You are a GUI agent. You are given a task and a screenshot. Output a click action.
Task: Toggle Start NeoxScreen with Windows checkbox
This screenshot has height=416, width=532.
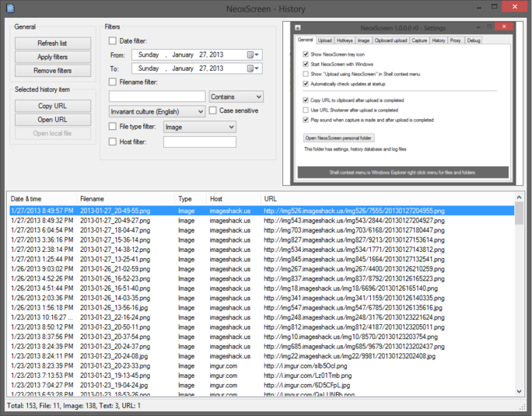(306, 64)
